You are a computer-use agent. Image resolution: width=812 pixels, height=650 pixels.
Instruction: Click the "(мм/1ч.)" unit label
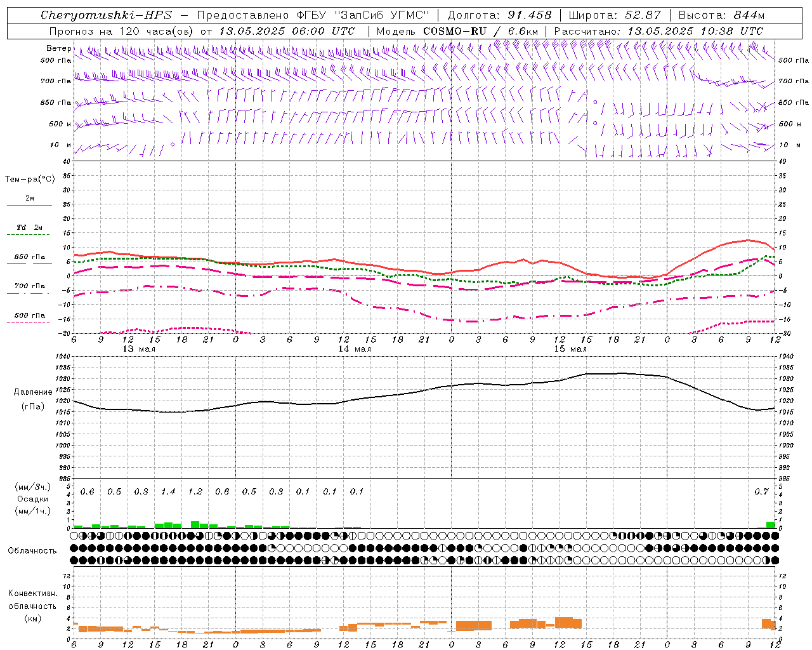tap(32, 511)
